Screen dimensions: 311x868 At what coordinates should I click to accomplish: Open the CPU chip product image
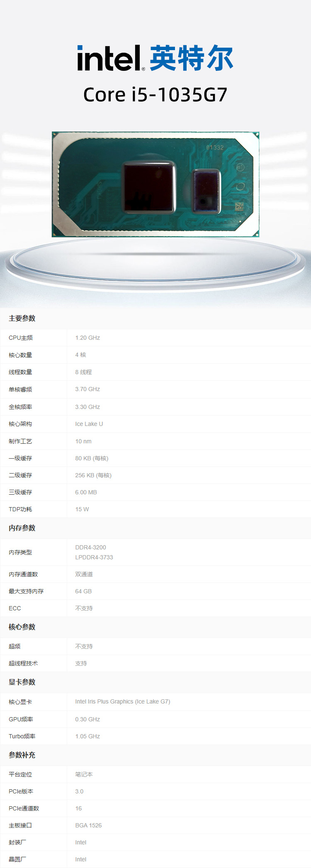[155, 184]
